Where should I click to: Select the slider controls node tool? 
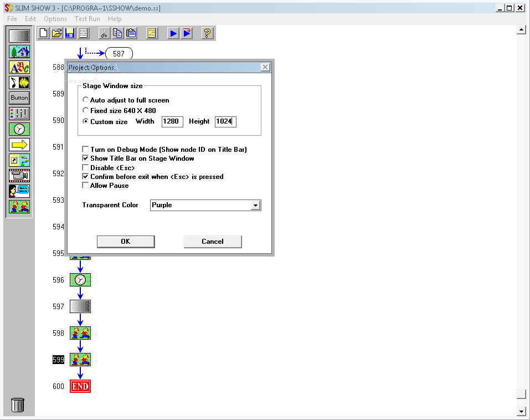19,114
